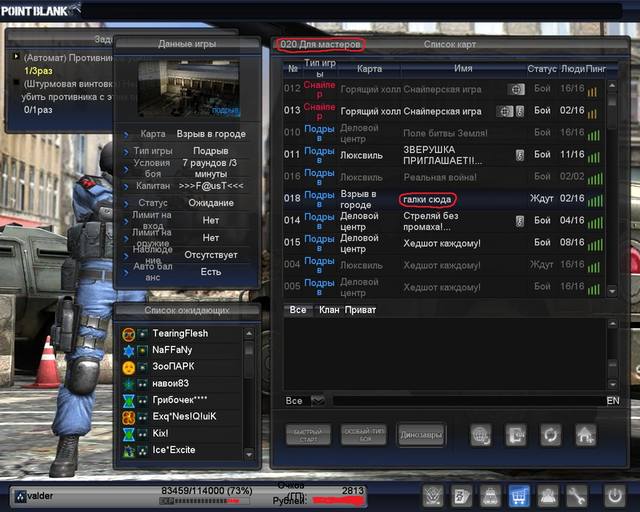640x512 pixels.
Task: Click room list scroll up arrow
Action: 612,85
